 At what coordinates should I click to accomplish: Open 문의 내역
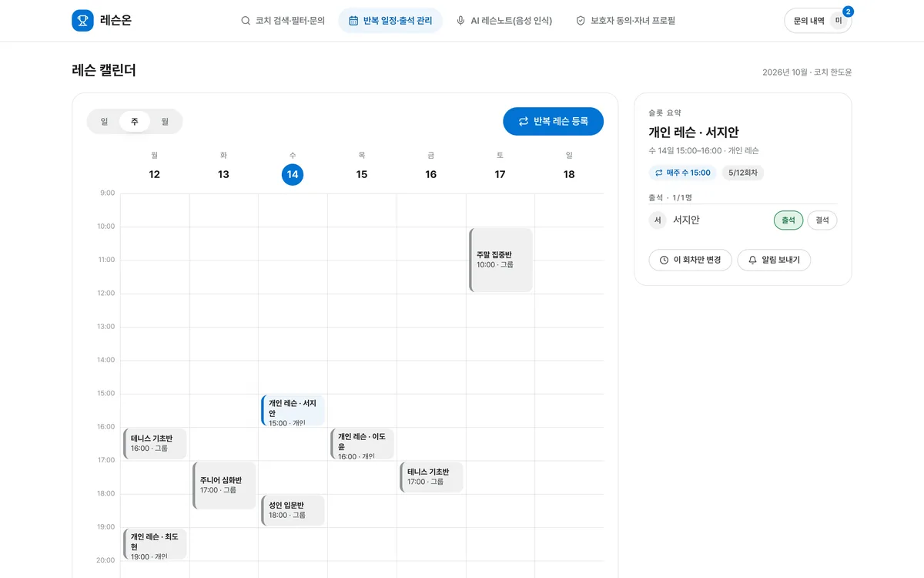click(x=818, y=21)
